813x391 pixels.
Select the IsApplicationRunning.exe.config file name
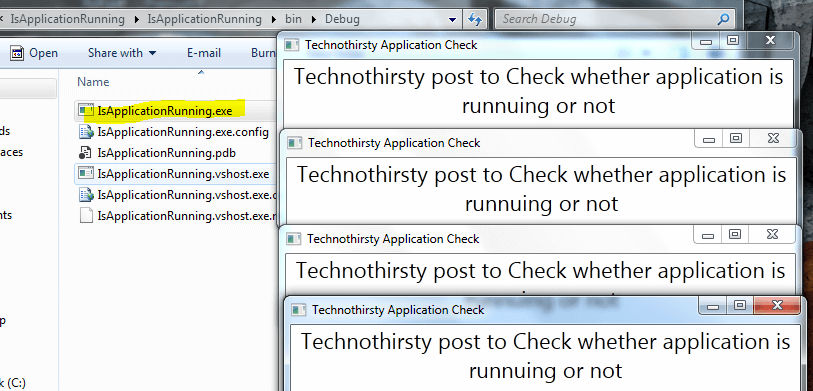tap(183, 132)
